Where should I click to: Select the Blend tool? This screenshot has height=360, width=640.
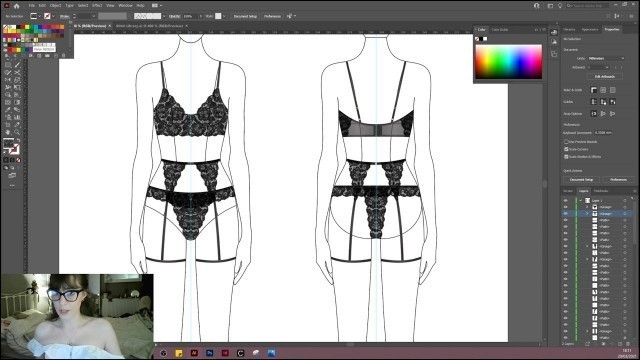point(17,110)
